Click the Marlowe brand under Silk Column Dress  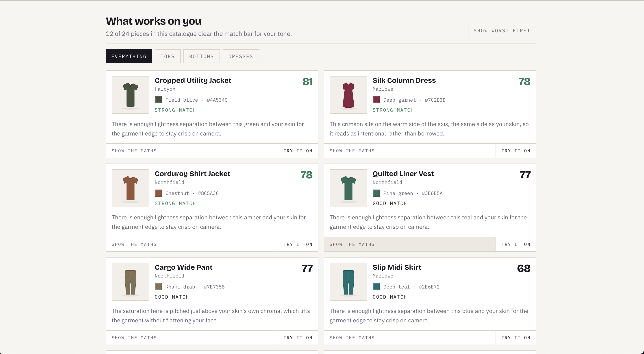383,89
